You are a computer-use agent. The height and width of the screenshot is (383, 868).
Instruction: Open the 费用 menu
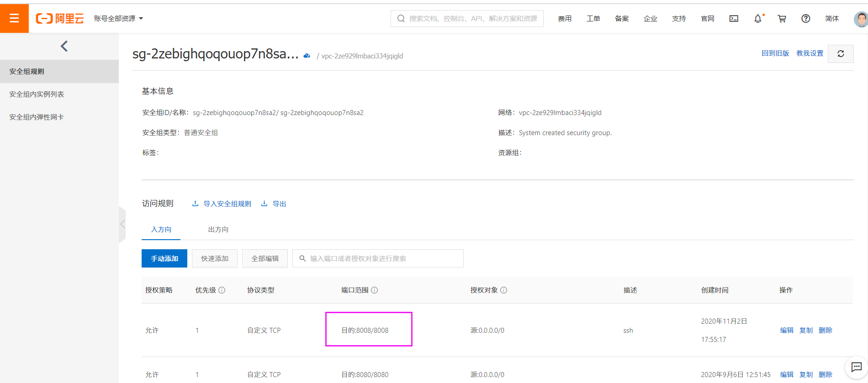(565, 19)
